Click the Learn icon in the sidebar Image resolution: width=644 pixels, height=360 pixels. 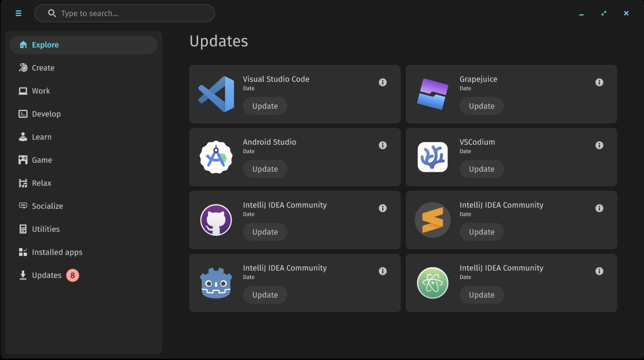(x=23, y=137)
